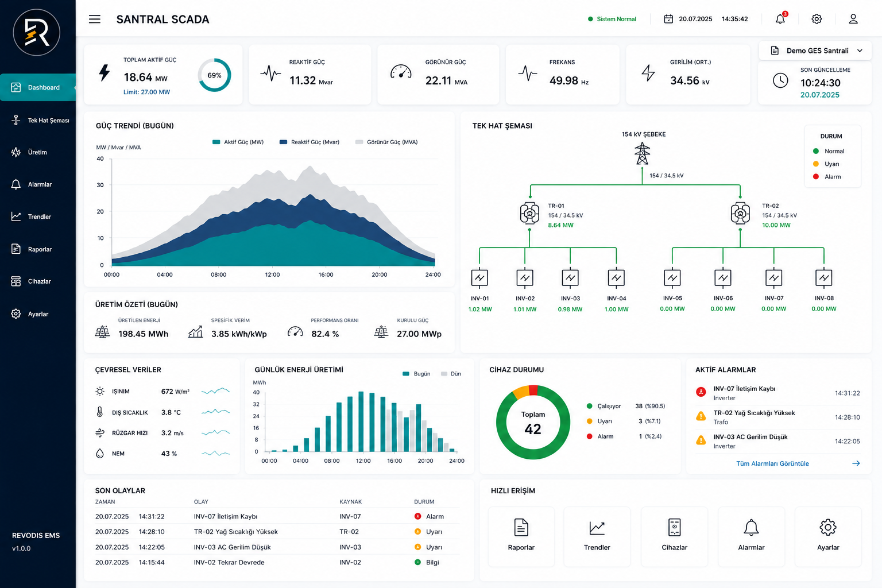
Task: Open Cihazlar quick access card
Action: click(x=675, y=537)
